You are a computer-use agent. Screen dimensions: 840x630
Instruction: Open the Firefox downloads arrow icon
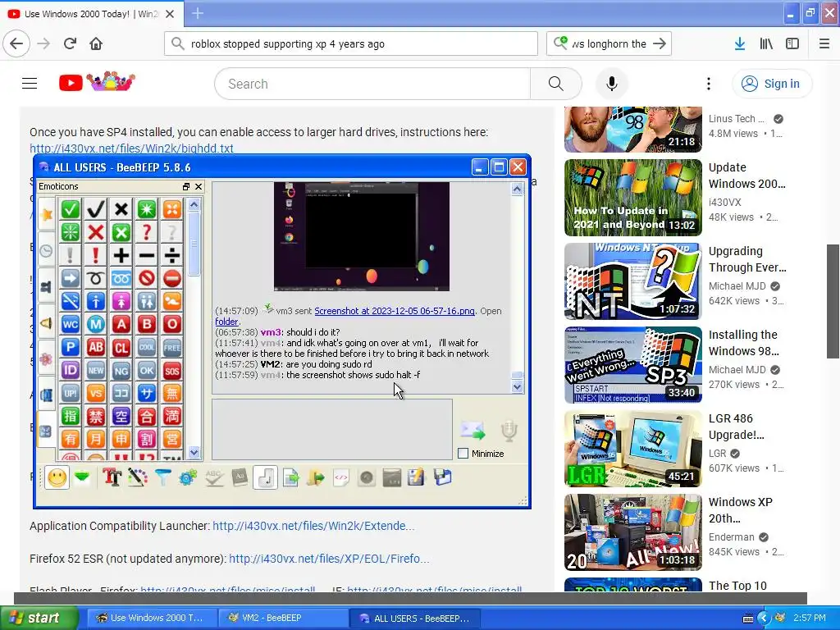pos(740,44)
